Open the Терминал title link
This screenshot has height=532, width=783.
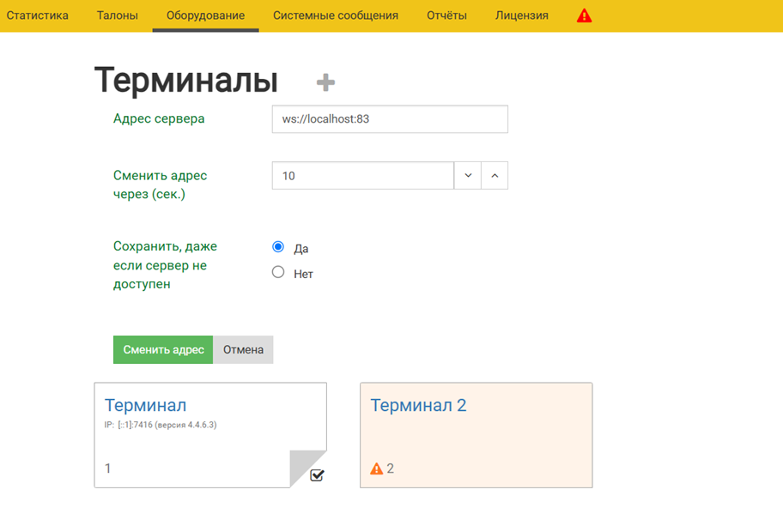point(145,405)
